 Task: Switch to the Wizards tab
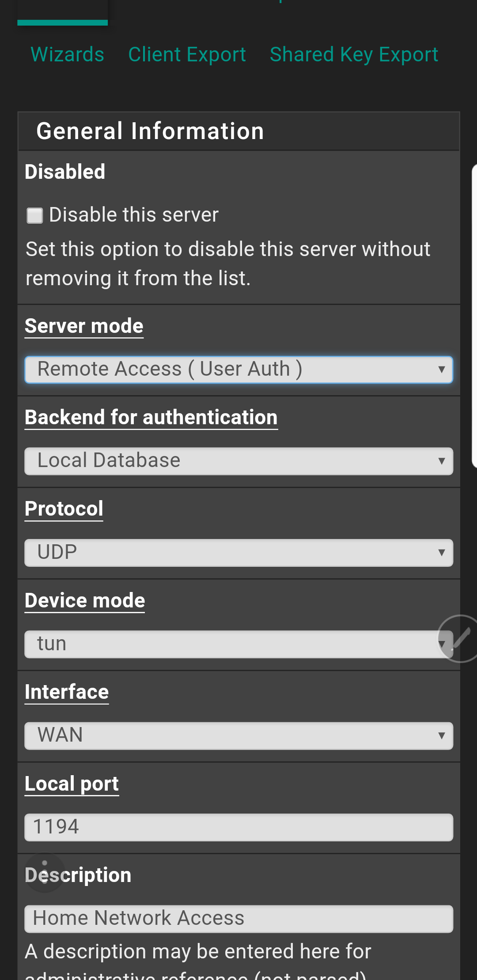click(68, 55)
